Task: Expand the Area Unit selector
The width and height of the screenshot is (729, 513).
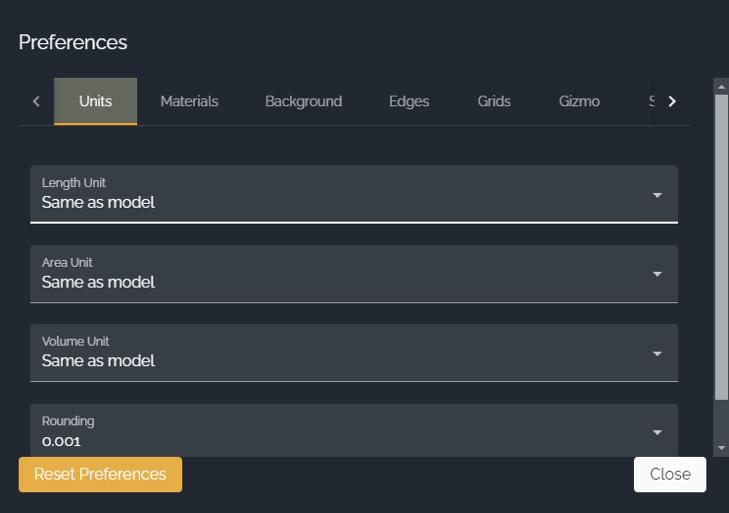Action: point(340,273)
